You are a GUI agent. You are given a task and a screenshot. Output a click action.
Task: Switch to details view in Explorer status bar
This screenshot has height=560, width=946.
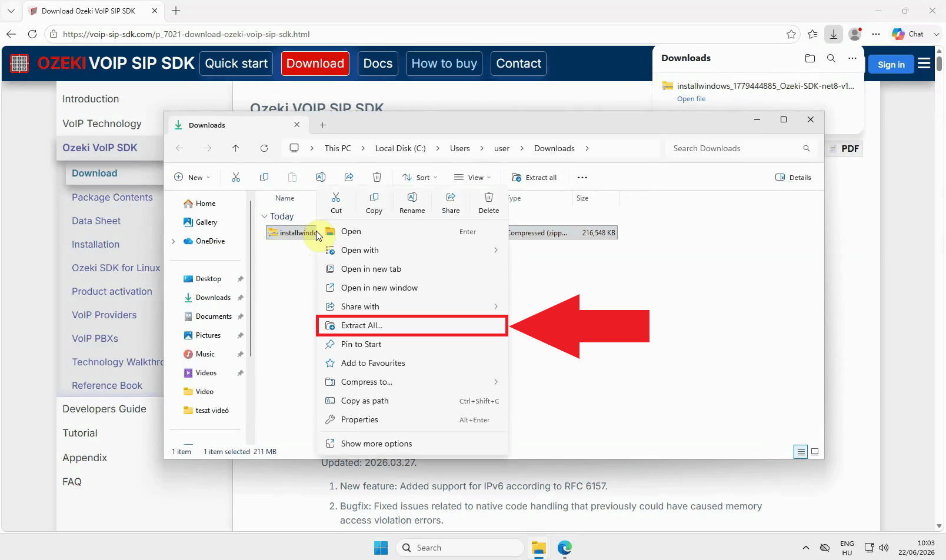tap(801, 452)
